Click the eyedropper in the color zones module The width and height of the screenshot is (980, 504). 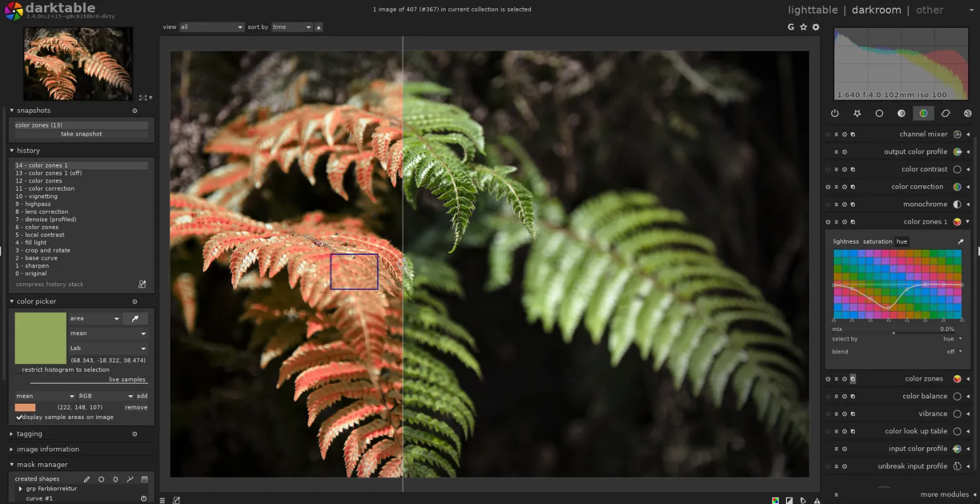960,242
